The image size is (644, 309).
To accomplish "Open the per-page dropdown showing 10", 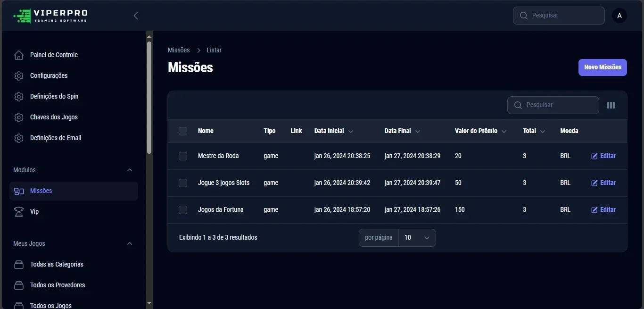I will pos(417,238).
